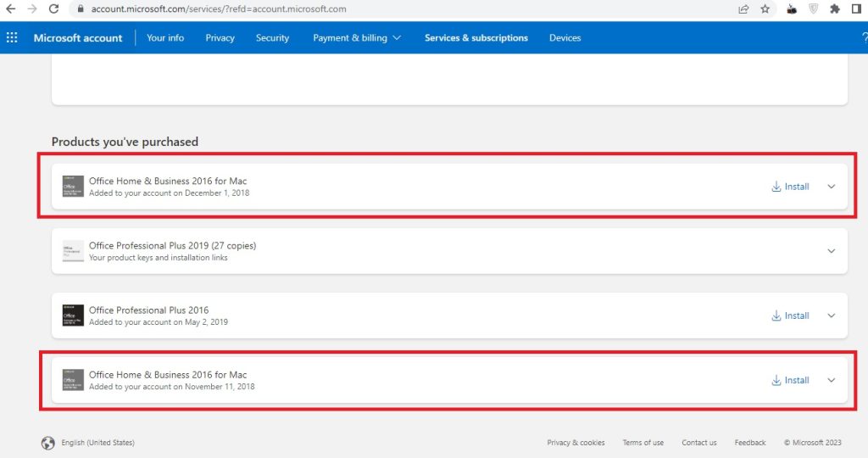Click the shield extension icon in toolbar
Viewport: 868px width, 458px height.
[813, 9]
